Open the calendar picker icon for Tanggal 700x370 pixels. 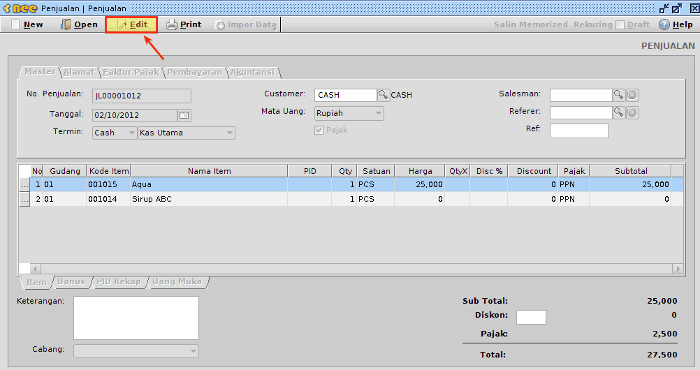coord(184,115)
